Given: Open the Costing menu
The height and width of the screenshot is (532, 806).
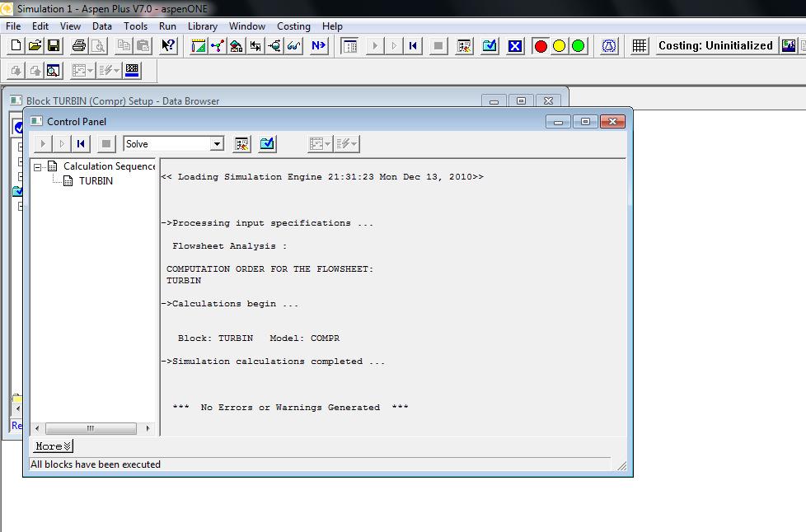Looking at the screenshot, I should (293, 26).
